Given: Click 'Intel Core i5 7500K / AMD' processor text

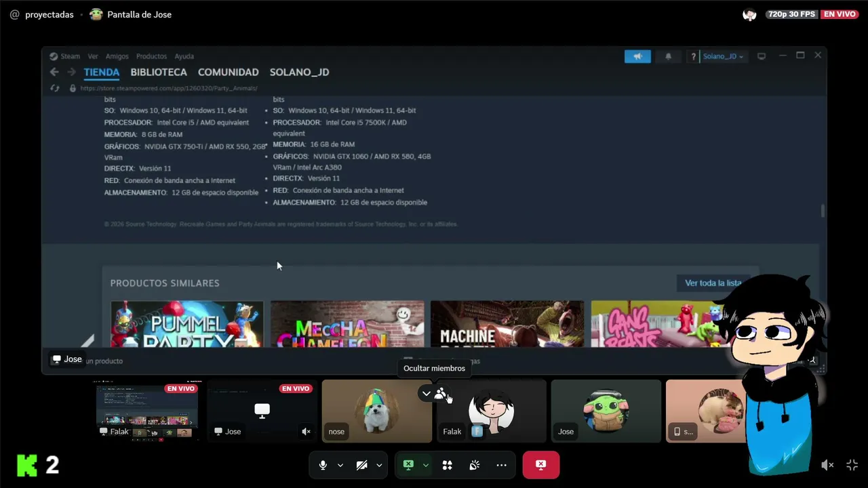Looking at the screenshot, I should click(x=366, y=123).
